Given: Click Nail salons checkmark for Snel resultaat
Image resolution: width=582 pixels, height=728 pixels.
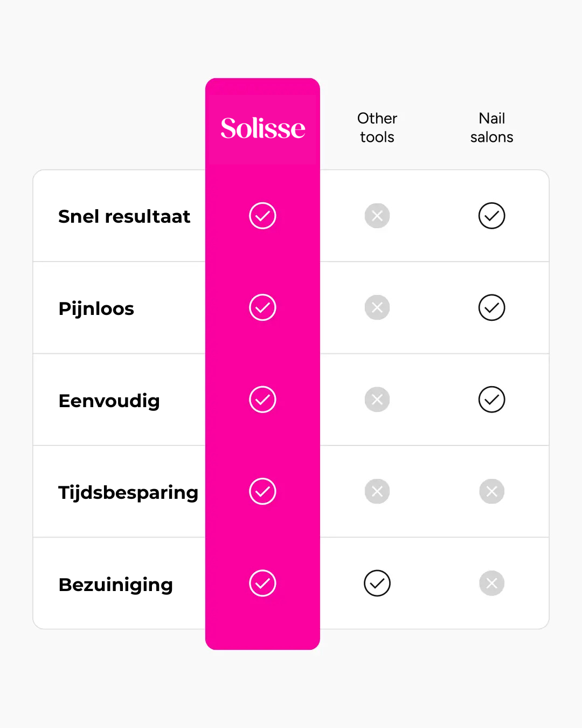Looking at the screenshot, I should (491, 216).
